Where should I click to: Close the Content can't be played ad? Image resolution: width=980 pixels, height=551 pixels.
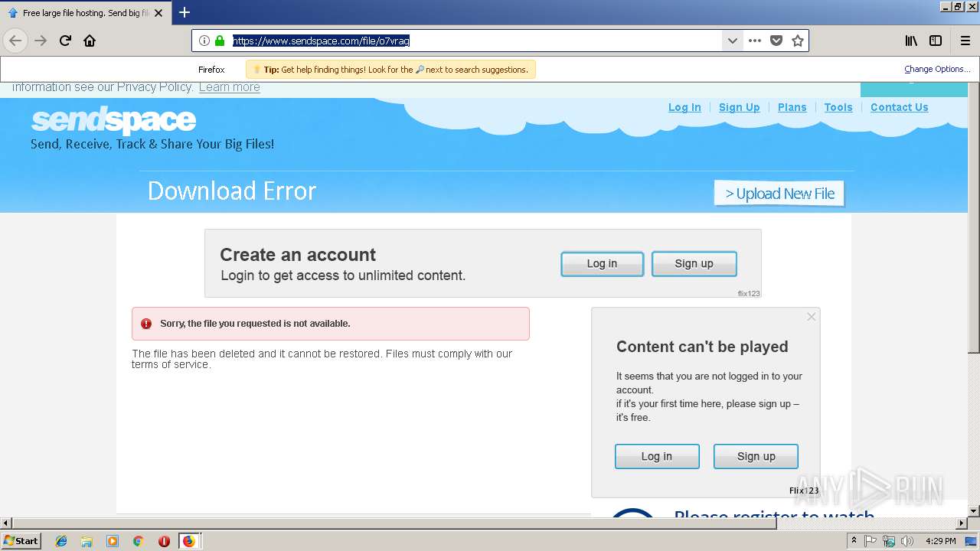tap(812, 317)
